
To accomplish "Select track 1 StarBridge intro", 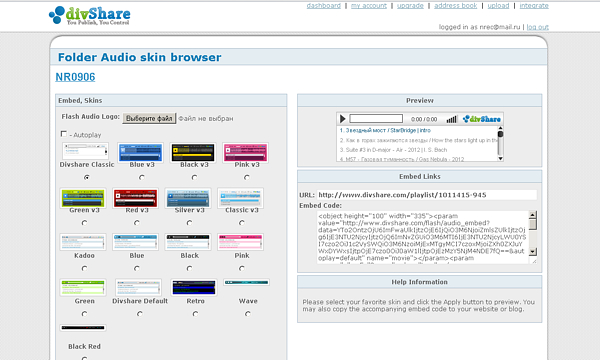I will coord(385,130).
